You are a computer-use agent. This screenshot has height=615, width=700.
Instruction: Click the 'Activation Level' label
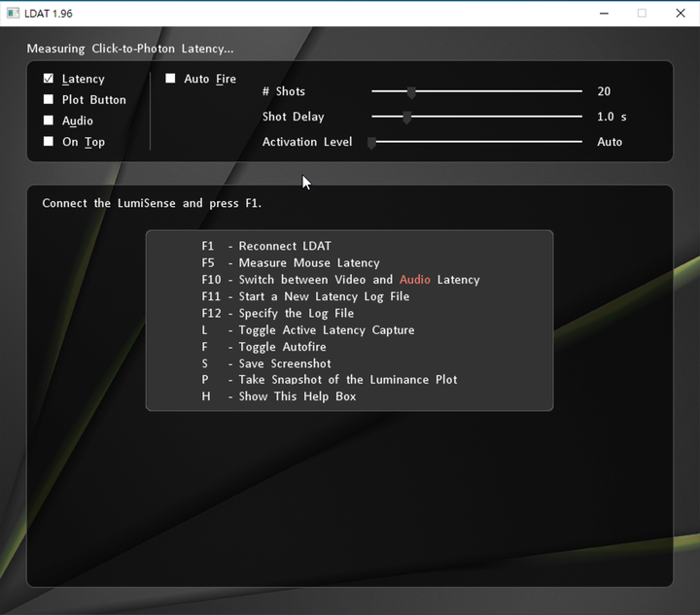click(x=307, y=142)
